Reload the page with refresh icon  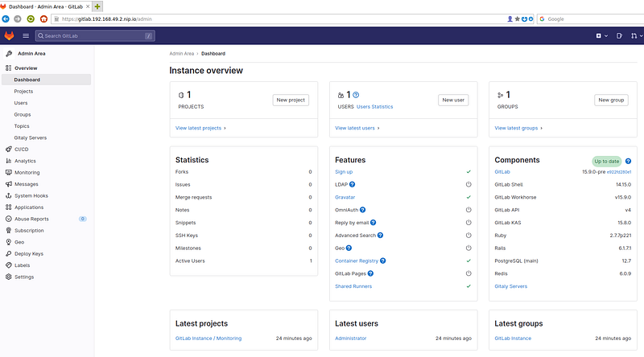[31, 18]
